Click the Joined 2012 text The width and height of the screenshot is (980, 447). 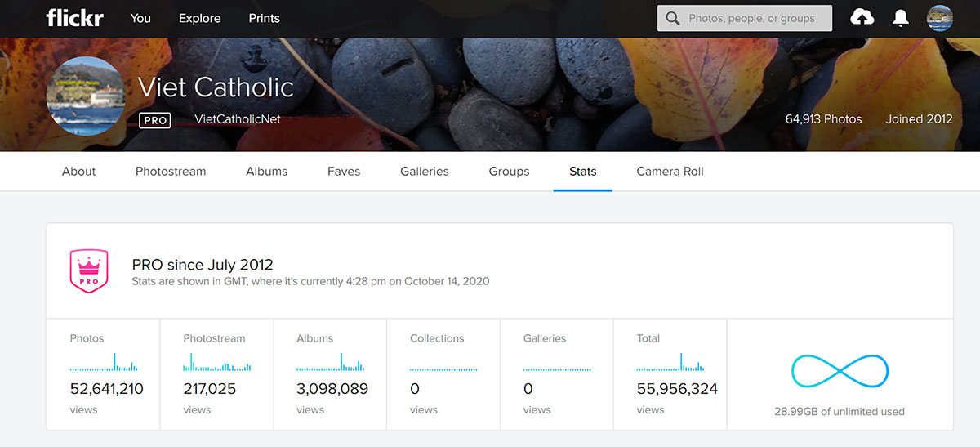(x=919, y=119)
